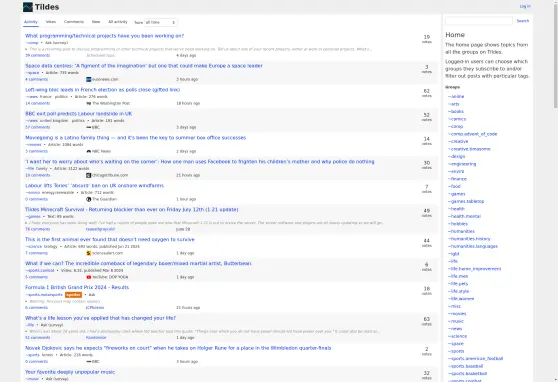Screen dimensions: 558x382
Task: Open comments on Minecraft Survival post
Action: pyautogui.click(x=37, y=229)
